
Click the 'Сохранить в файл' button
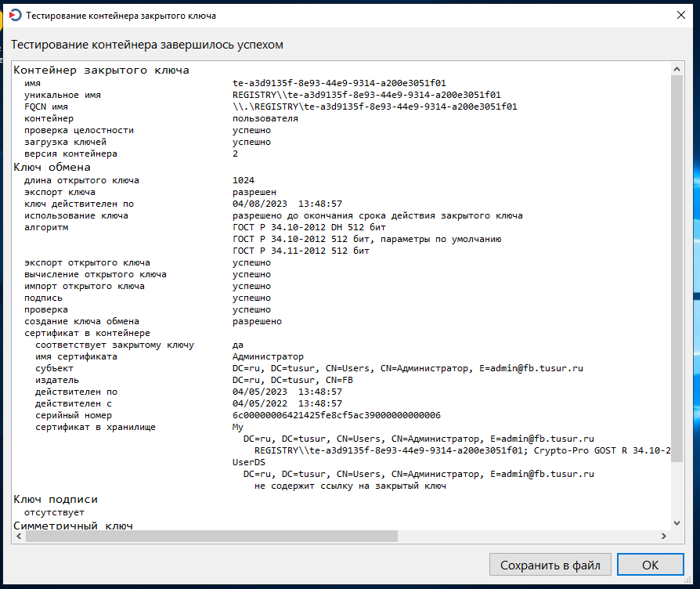pyautogui.click(x=550, y=565)
